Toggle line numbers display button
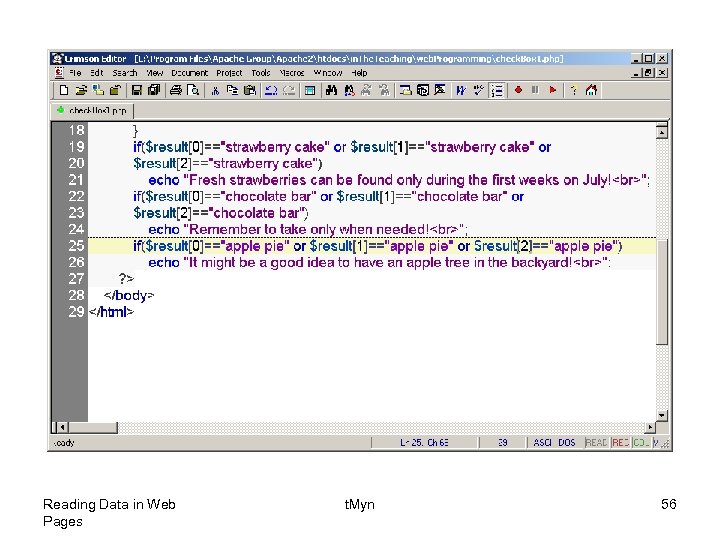This screenshot has width=720, height=540. tap(496, 90)
